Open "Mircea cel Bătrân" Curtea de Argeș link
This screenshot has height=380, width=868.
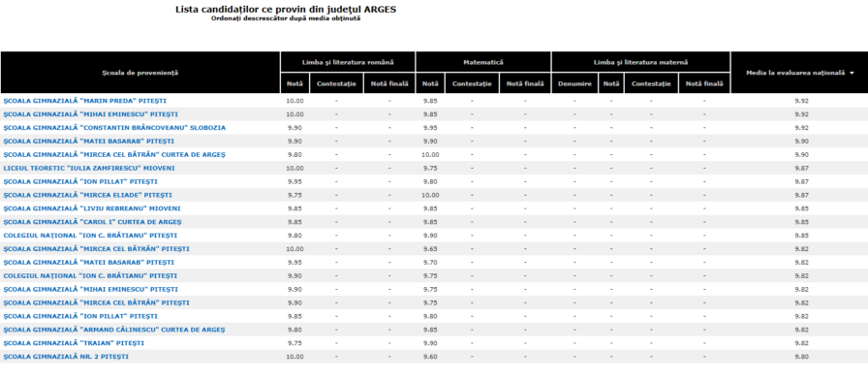(x=114, y=154)
